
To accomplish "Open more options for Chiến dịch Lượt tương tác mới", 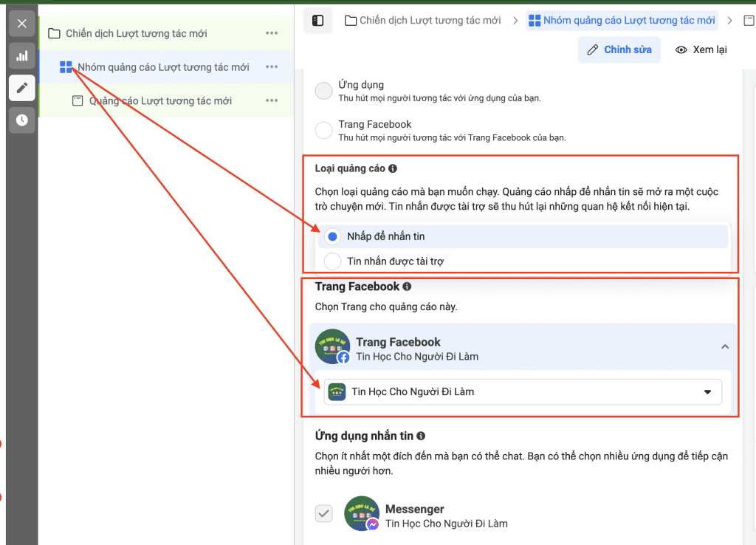I will click(x=272, y=33).
